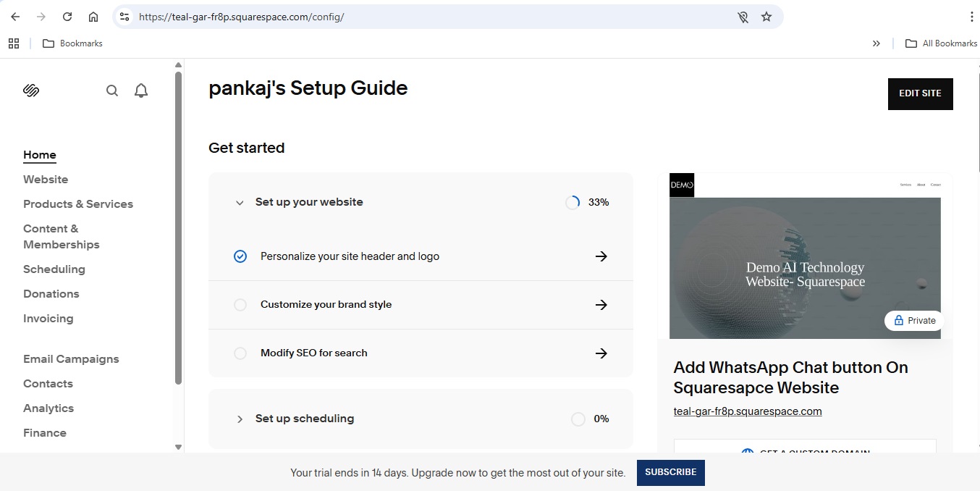Open Finance in sidebar
Screen dimensions: 980x491
click(x=45, y=433)
